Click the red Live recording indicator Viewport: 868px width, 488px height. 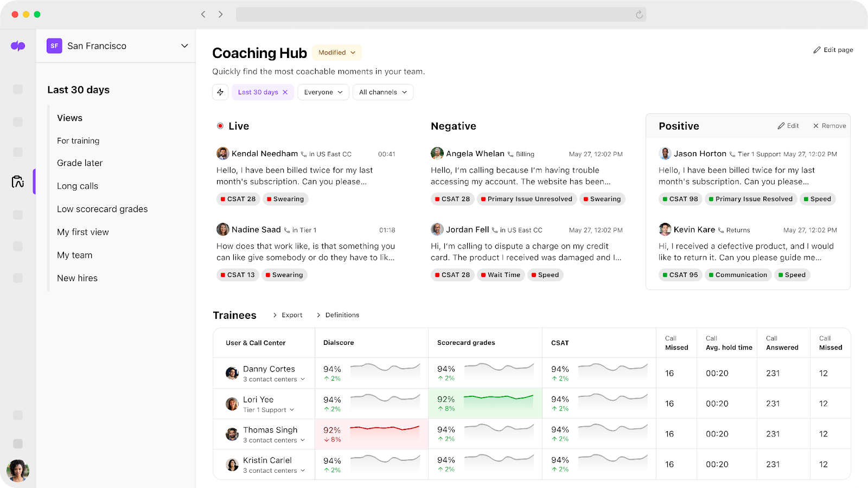tap(220, 125)
